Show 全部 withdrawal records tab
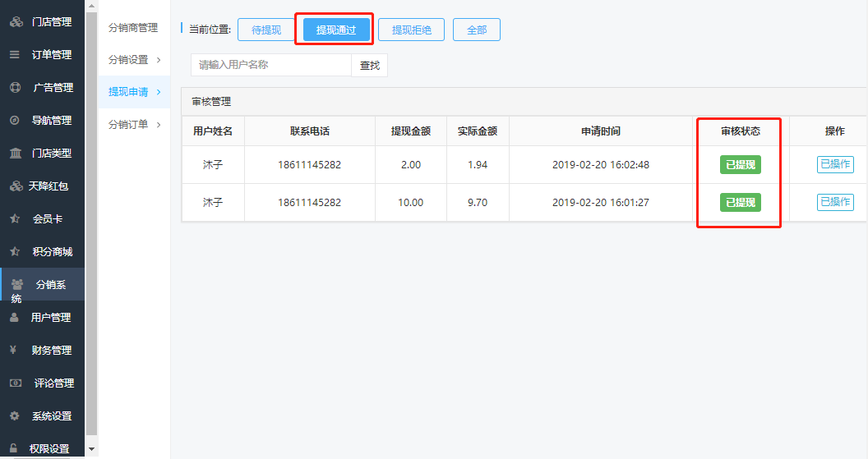 (x=477, y=30)
